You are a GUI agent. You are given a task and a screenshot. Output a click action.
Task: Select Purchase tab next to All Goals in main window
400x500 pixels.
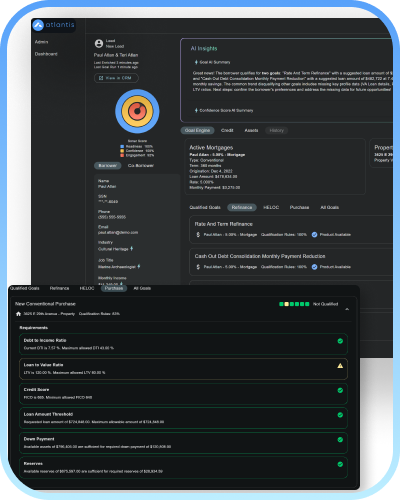[x=299, y=207]
